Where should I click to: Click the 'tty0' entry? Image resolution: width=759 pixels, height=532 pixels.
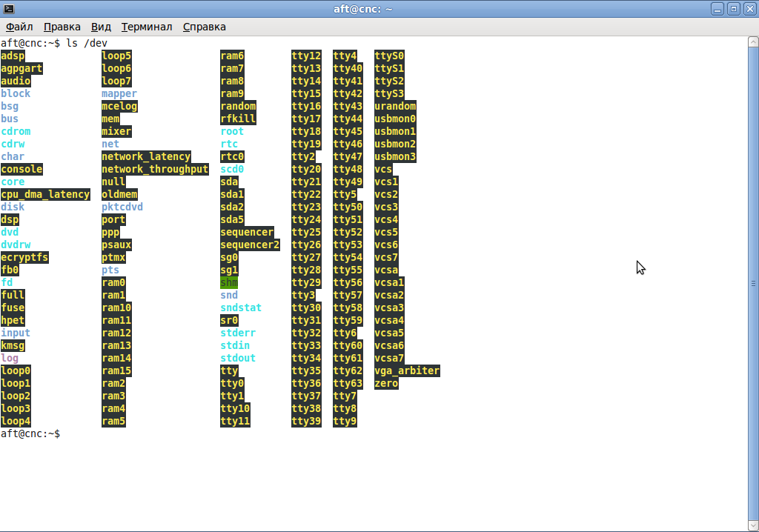click(232, 383)
